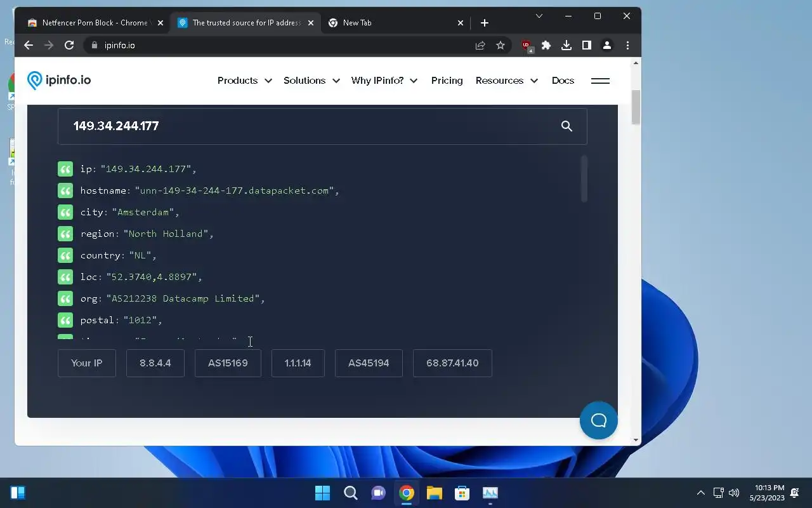Copy the country field quote icon
This screenshot has width=812, height=508.
pos(65,255)
